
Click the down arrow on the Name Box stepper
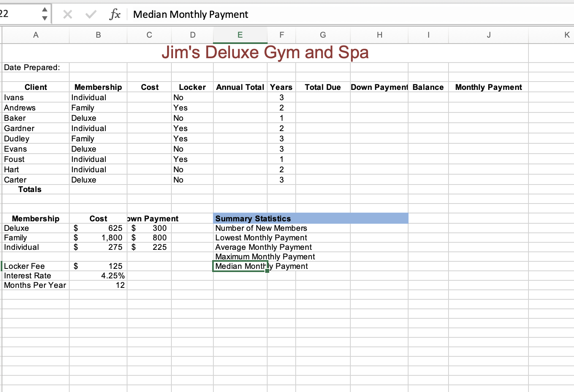[45, 17]
